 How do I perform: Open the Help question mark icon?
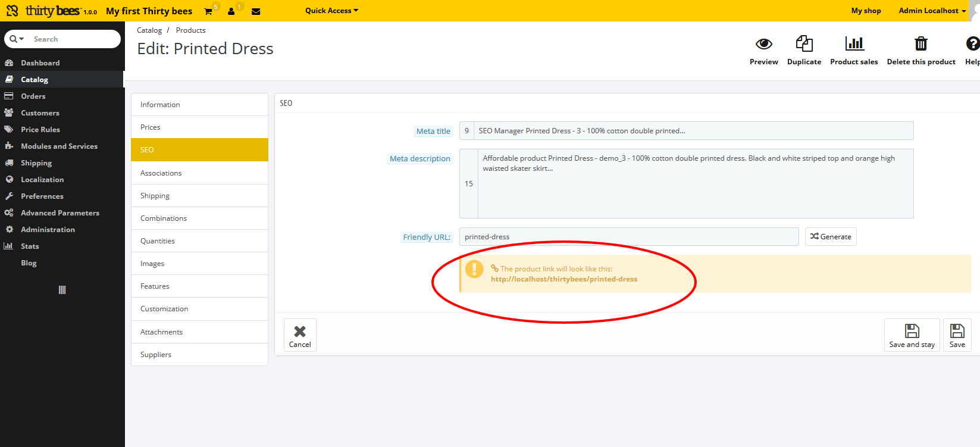coord(973,43)
